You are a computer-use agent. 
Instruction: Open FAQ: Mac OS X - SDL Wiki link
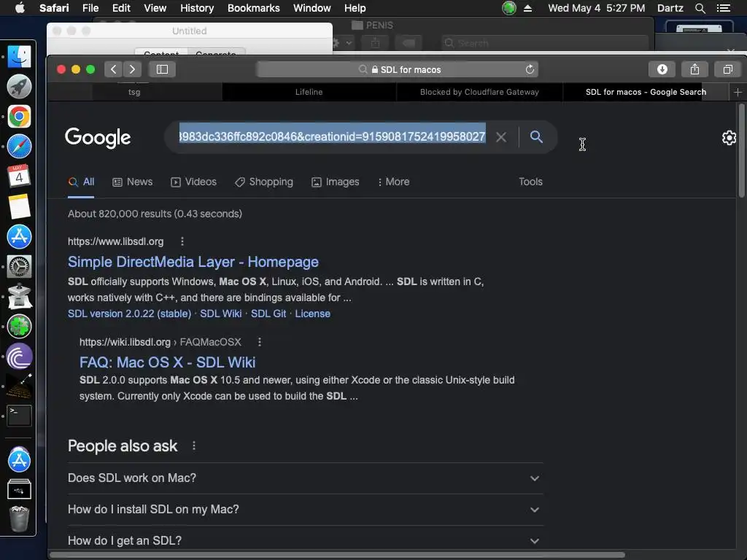click(x=167, y=362)
